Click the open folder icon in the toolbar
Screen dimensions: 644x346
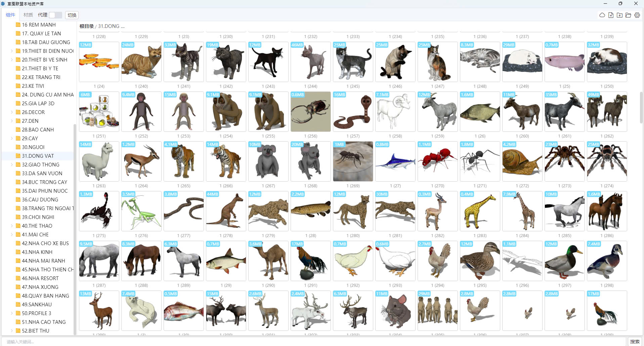(628, 15)
